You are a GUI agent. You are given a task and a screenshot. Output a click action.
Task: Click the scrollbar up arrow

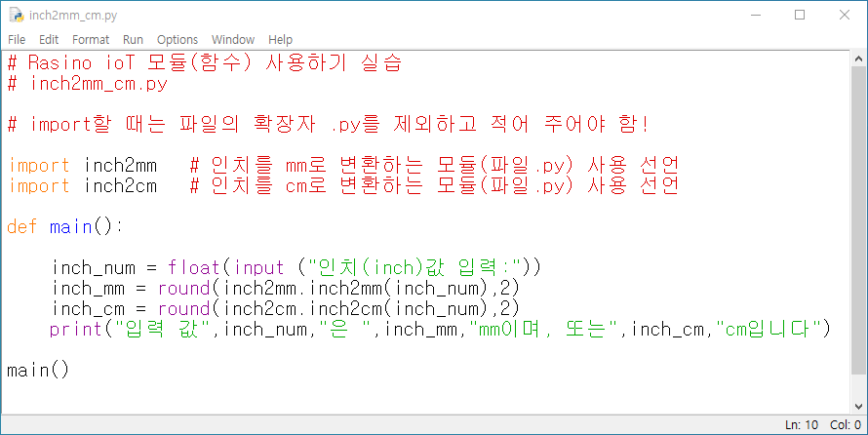[858, 59]
